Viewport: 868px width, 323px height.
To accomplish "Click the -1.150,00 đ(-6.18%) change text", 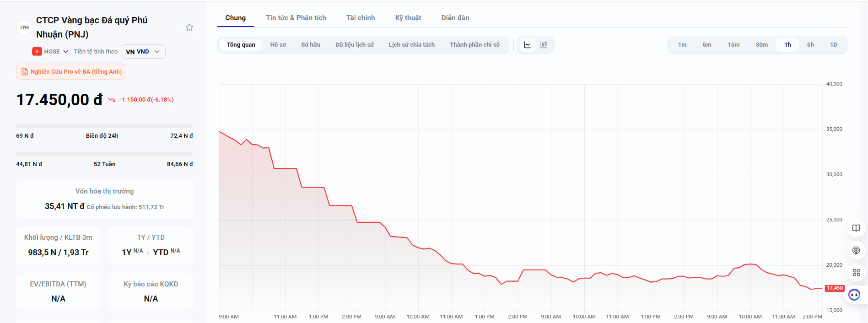I will point(146,100).
